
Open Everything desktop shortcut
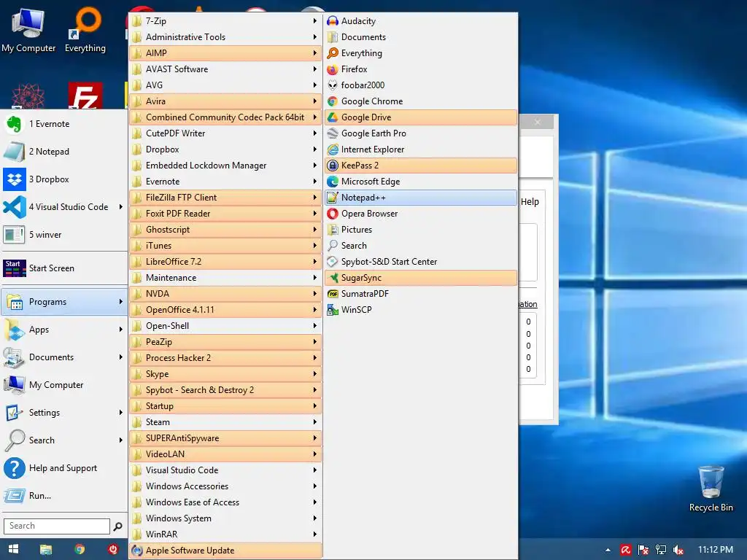pyautogui.click(x=85, y=30)
